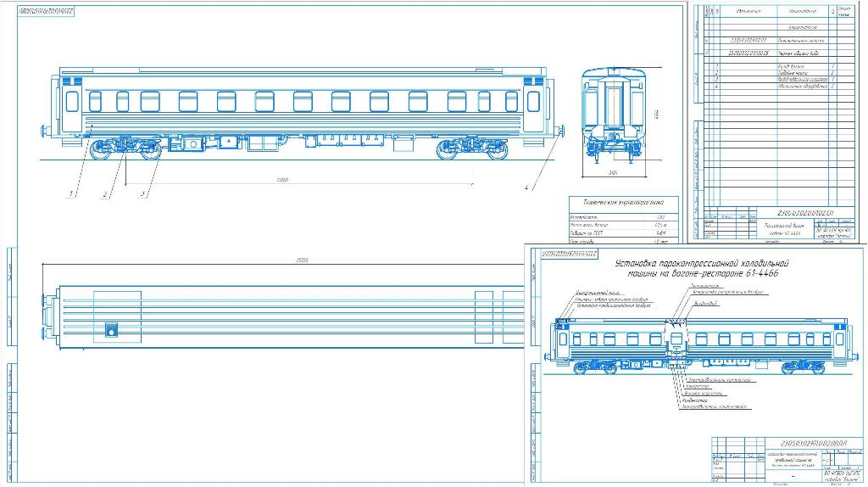This screenshot has height=487, width=868.
Task: Click leader callout number 2
Action: [x=104, y=194]
